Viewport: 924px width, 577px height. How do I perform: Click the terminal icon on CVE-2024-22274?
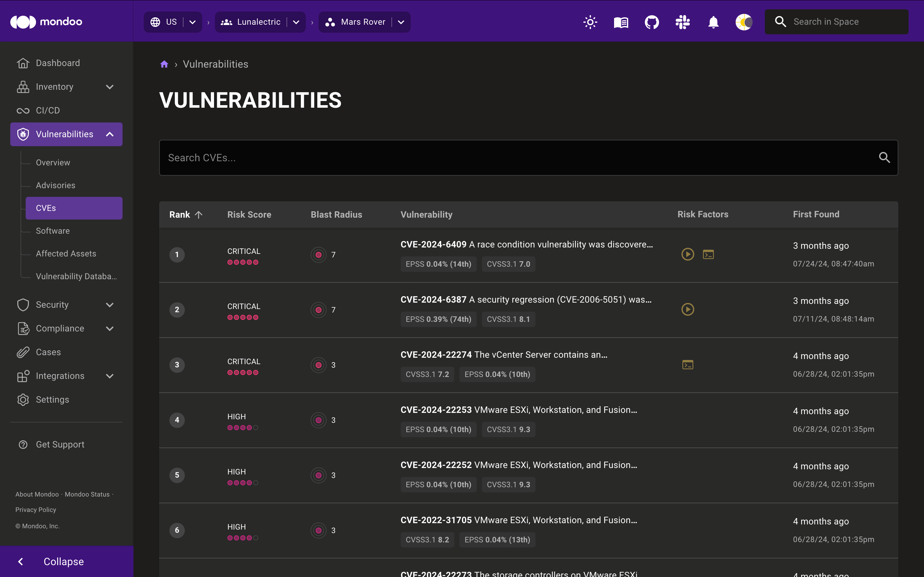tap(688, 364)
